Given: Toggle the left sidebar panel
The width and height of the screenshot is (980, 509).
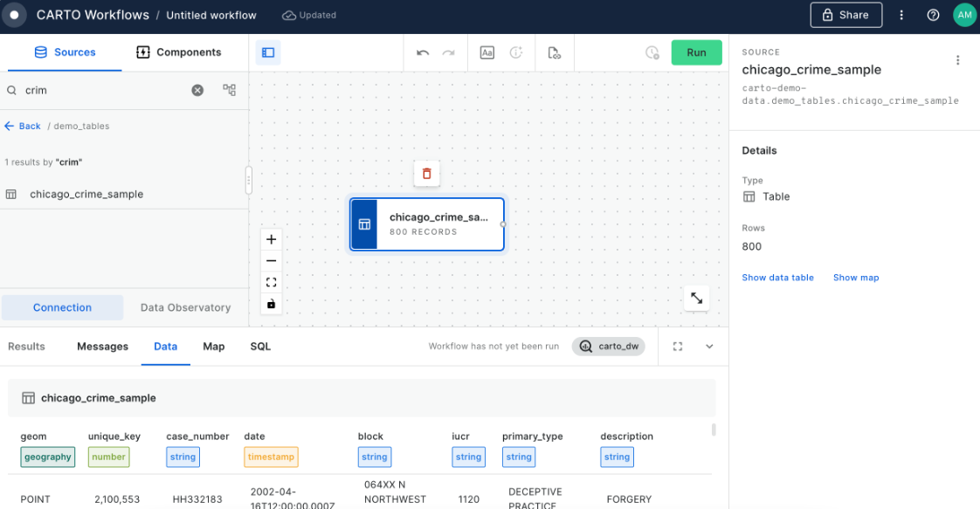Looking at the screenshot, I should (268, 52).
